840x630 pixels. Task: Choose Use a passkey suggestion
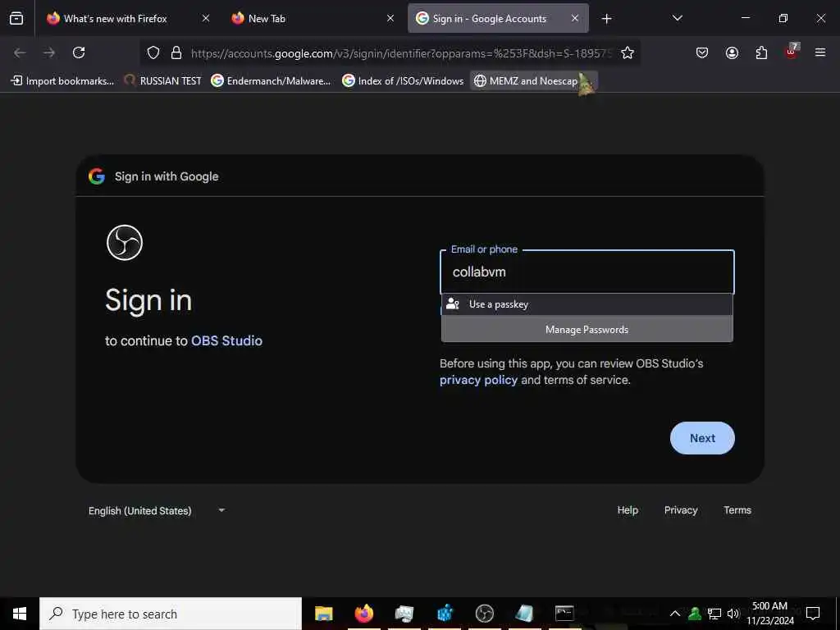(x=587, y=304)
